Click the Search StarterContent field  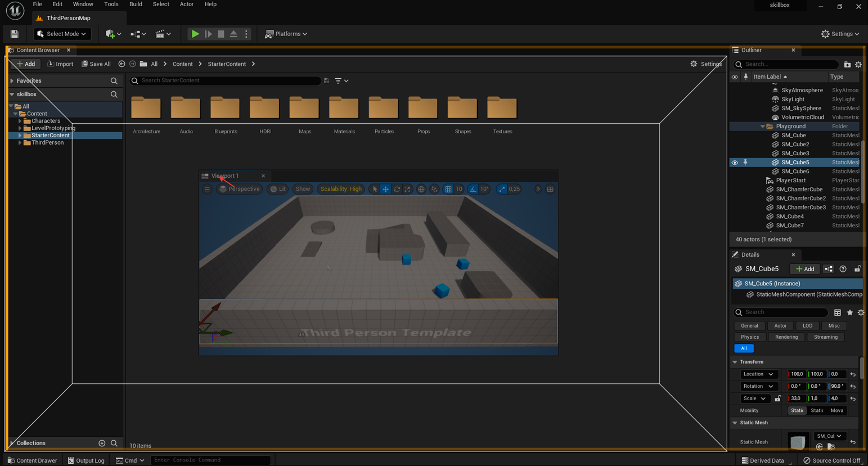pos(225,80)
